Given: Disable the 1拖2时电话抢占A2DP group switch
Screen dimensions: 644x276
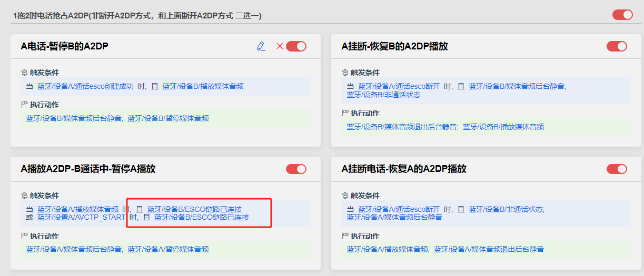Looking at the screenshot, I should [x=622, y=15].
